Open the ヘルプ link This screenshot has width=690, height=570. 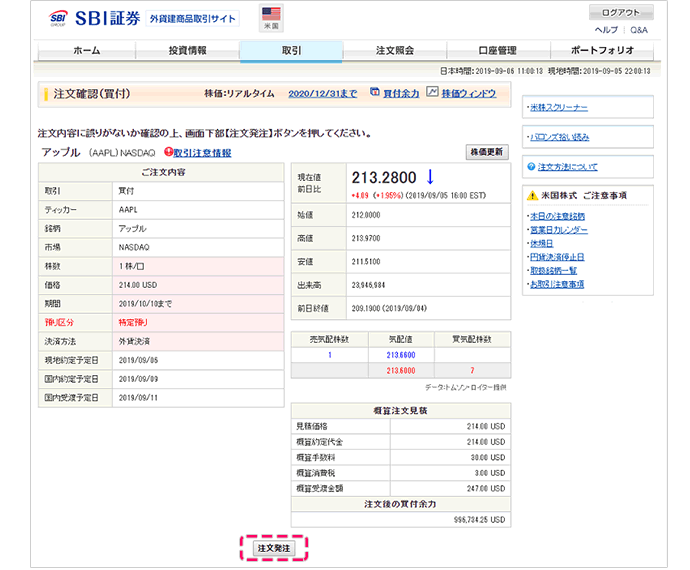(x=606, y=30)
